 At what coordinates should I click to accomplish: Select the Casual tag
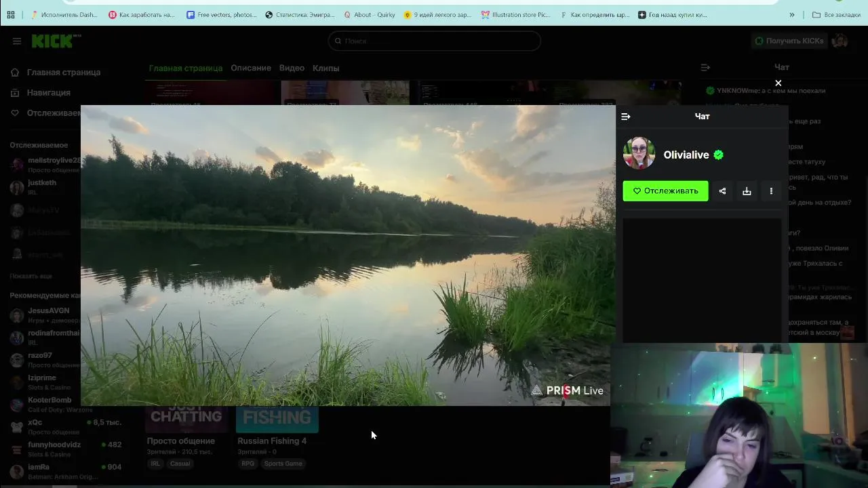(x=180, y=464)
